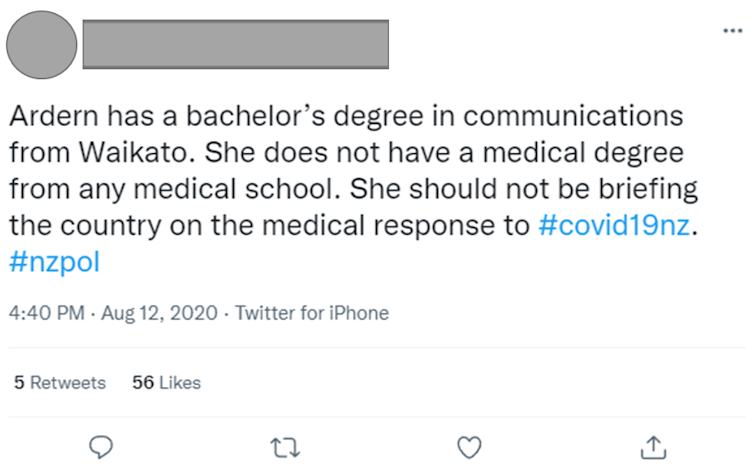Click the gray circular profile avatar
The image size is (754, 471).
[x=41, y=45]
